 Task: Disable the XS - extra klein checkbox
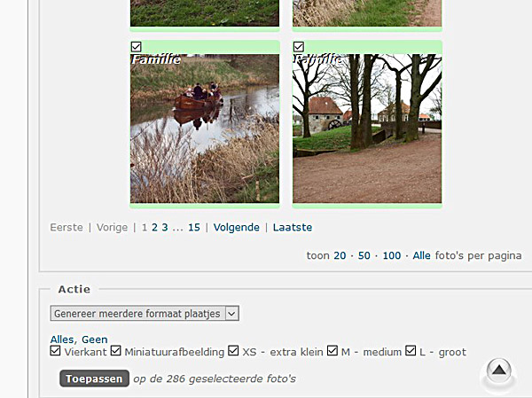(x=233, y=350)
